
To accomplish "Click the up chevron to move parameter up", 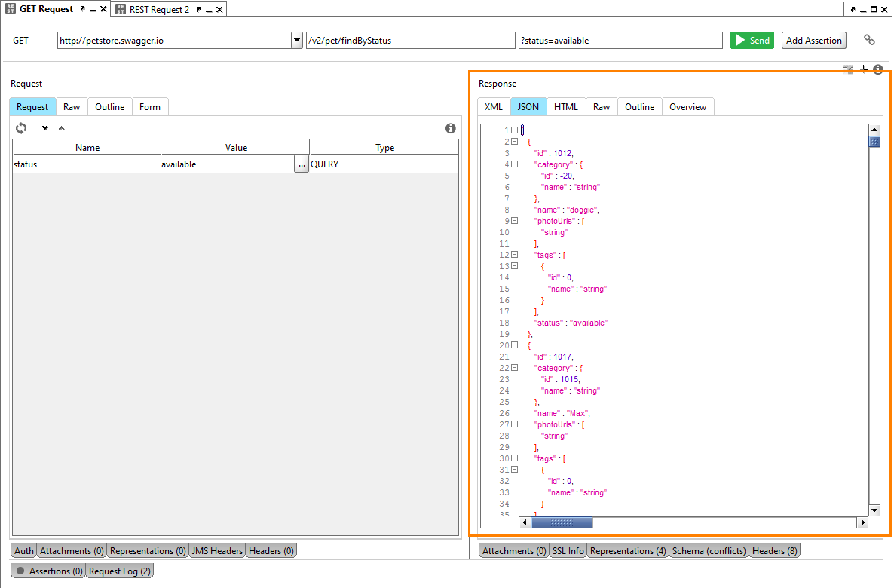I will point(62,127).
